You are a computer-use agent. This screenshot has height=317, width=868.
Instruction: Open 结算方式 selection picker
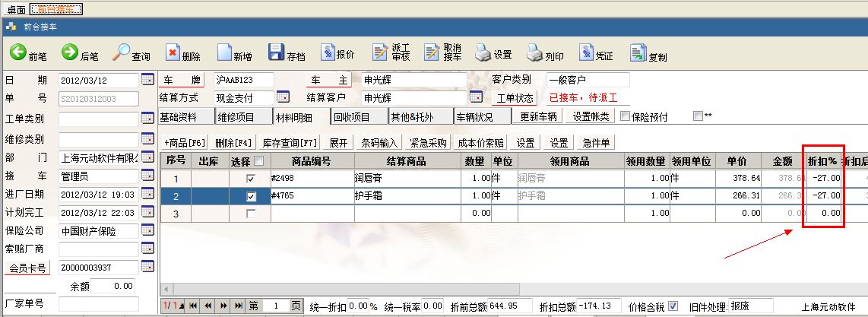click(x=283, y=97)
